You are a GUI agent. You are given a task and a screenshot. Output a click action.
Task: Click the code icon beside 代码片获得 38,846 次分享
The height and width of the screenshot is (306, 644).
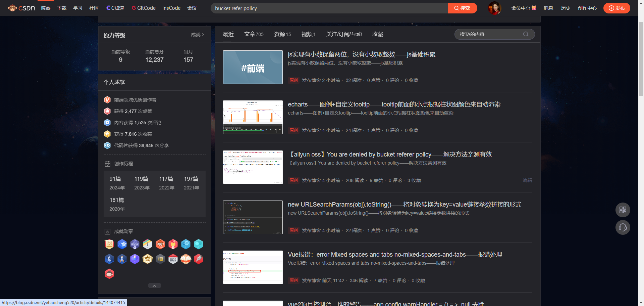click(107, 145)
